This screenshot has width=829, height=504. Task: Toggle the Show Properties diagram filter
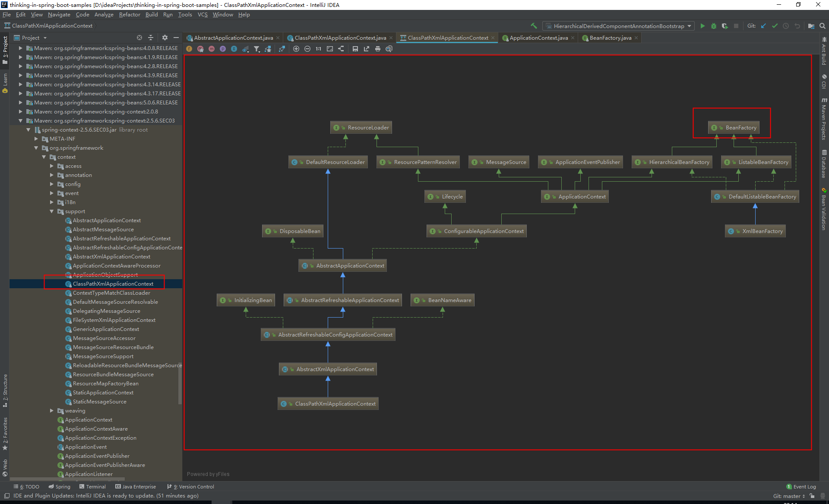(223, 49)
